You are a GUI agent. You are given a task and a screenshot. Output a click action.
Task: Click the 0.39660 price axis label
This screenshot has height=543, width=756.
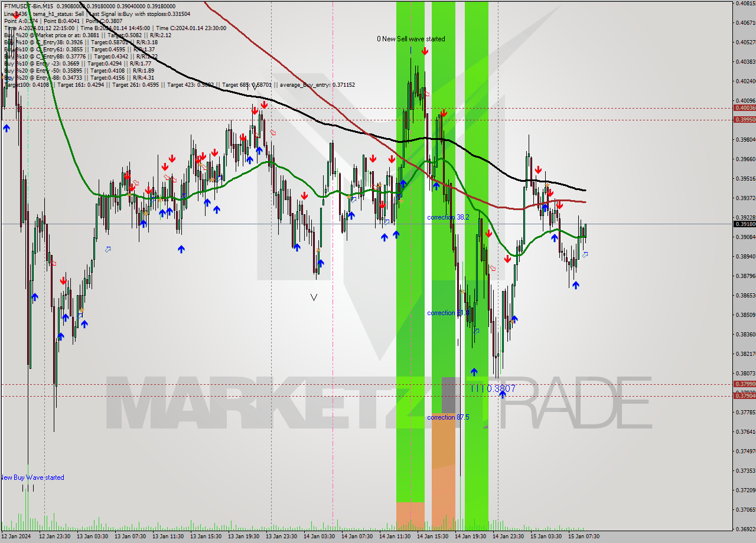pos(745,159)
